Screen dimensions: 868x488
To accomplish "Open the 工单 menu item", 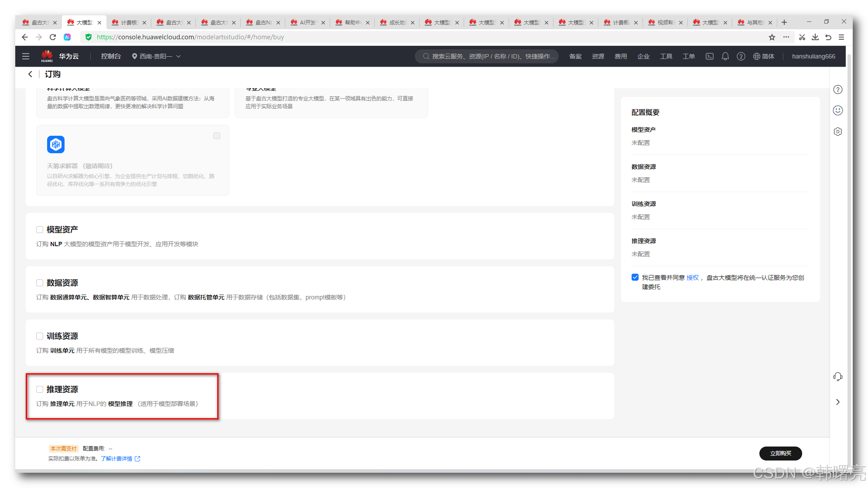I will (x=688, y=56).
